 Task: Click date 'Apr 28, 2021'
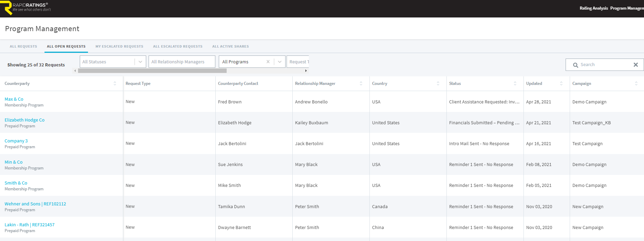(x=539, y=102)
